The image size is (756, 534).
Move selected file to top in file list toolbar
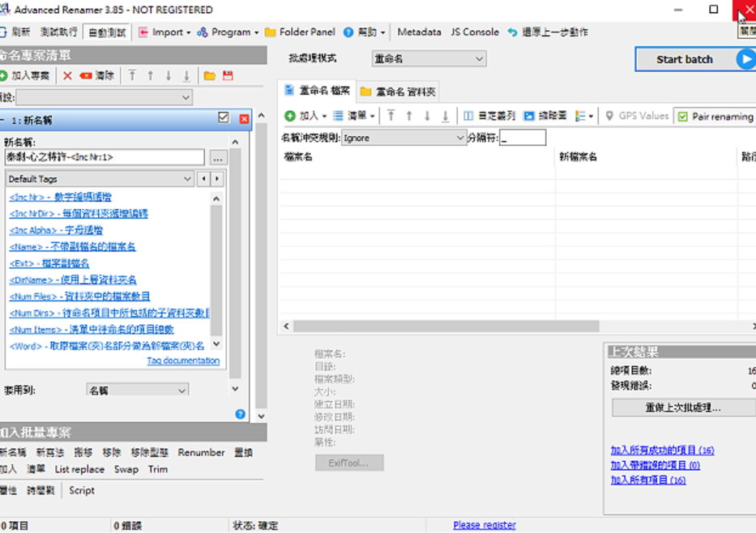click(x=391, y=116)
